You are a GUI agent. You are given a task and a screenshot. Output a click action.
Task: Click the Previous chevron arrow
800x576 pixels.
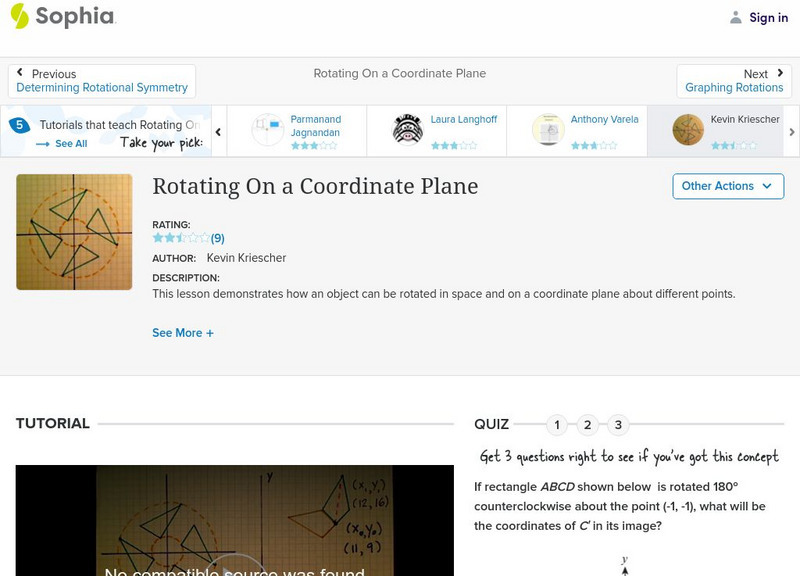[23, 72]
